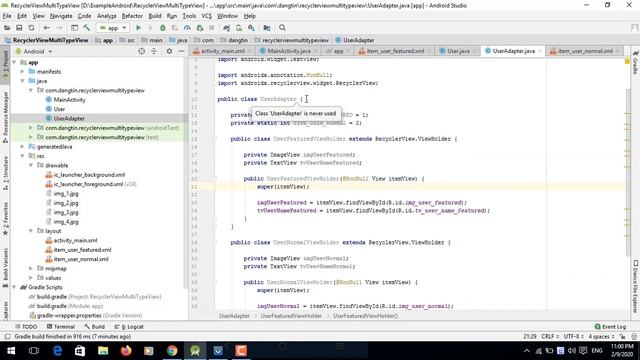Open Chrome from the Windows taskbar

pos(172,351)
